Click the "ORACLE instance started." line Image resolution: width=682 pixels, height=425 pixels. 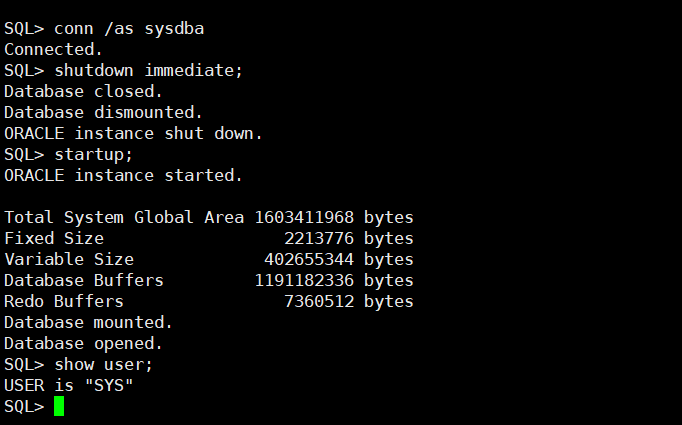click(123, 175)
